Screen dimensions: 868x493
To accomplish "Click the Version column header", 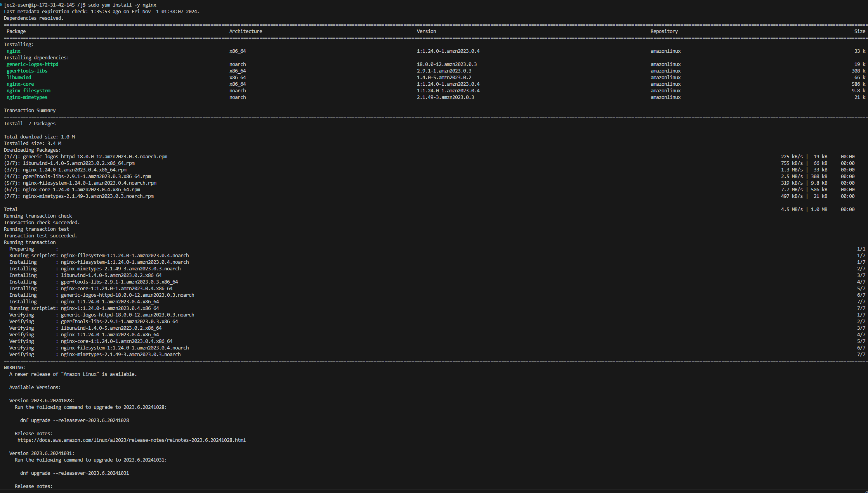I will [x=426, y=31].
